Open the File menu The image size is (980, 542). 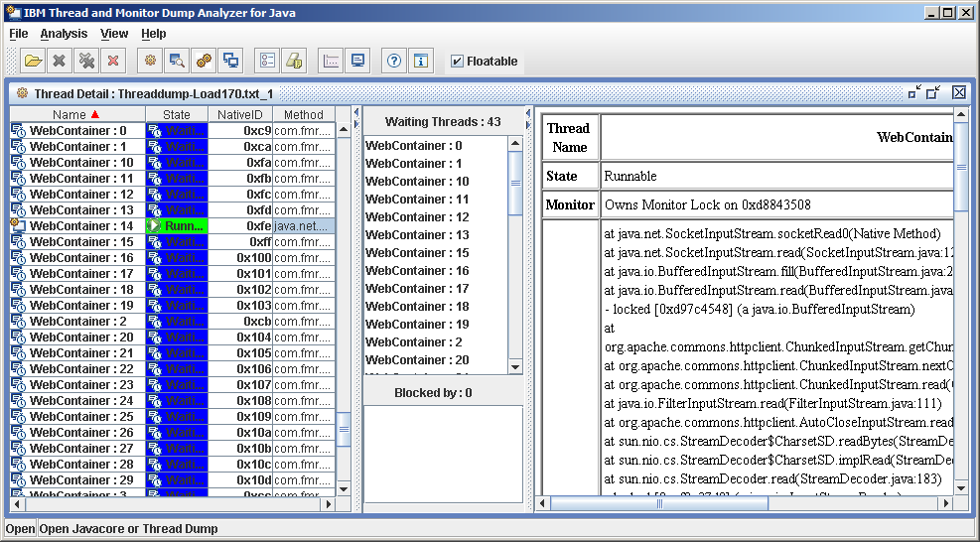(x=19, y=34)
